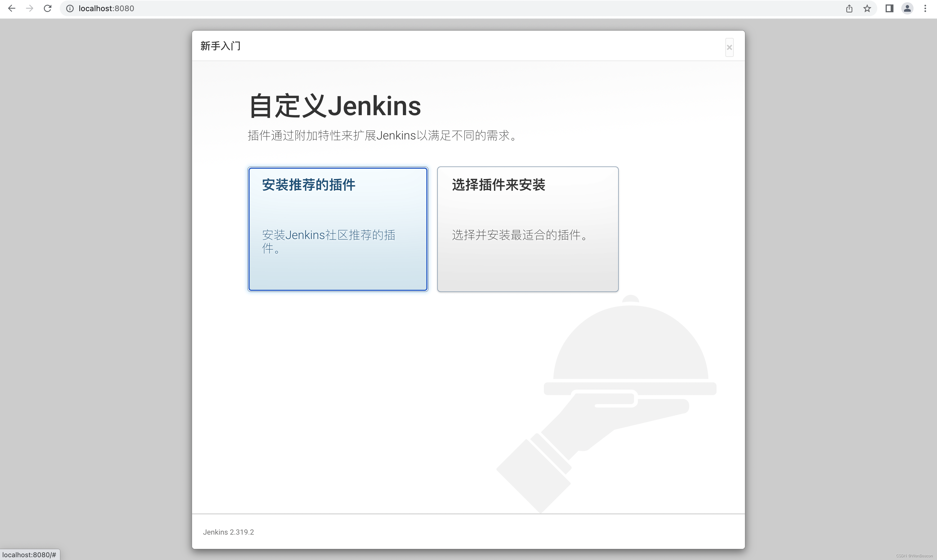Click the plugin description subtitle text
This screenshot has height=560, width=937.
382,136
